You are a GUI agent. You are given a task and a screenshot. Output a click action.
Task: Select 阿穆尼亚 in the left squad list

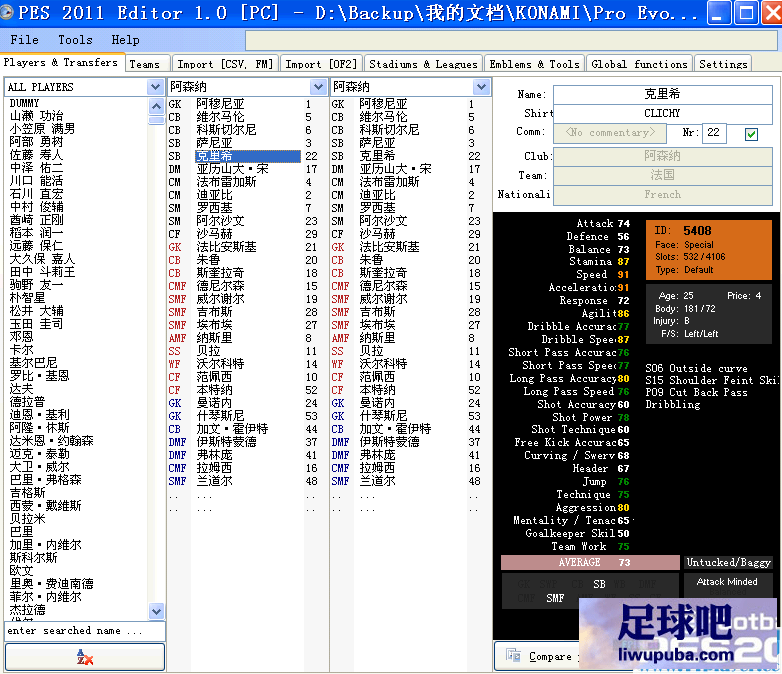click(220, 104)
